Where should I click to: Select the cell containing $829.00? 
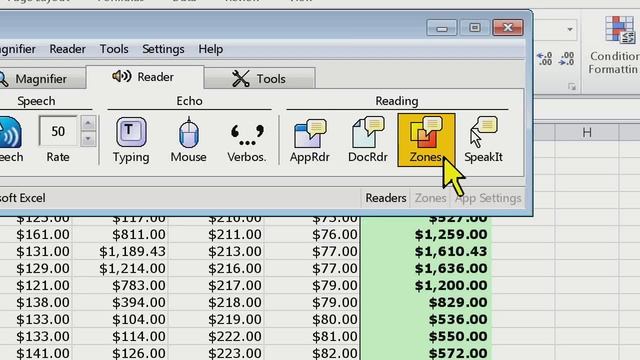[x=426, y=302]
